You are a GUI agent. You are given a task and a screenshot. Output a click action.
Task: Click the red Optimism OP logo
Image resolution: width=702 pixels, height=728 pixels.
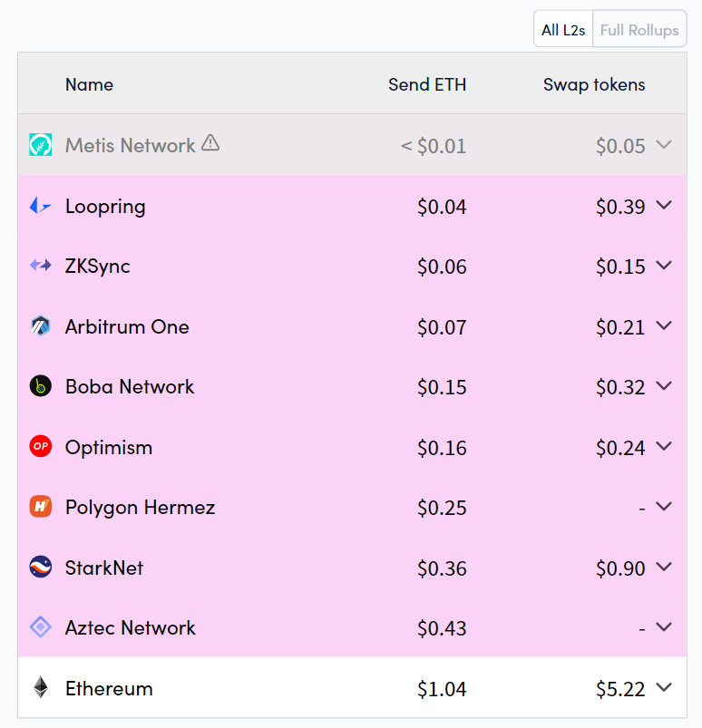coord(40,447)
